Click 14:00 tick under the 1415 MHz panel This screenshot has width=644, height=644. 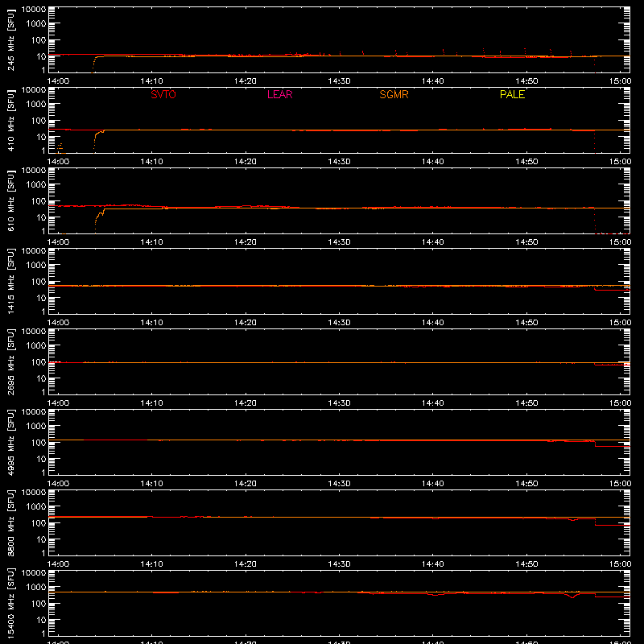pyautogui.click(x=58, y=323)
